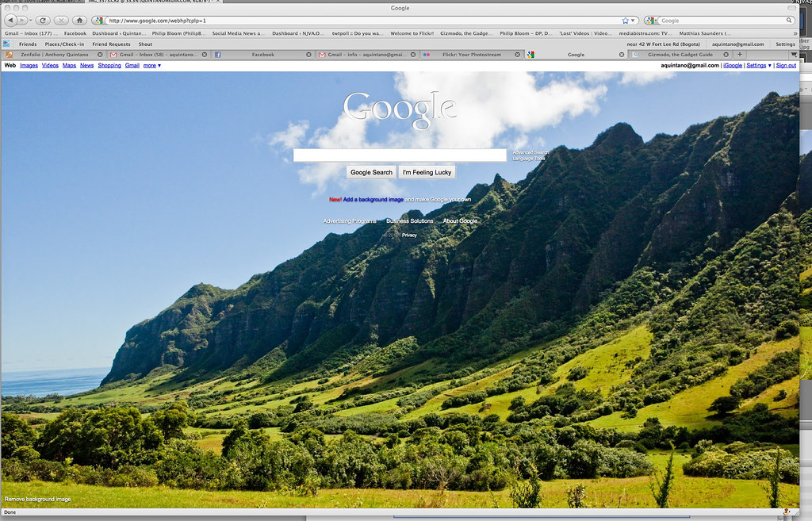Switch to the Gizmodo Gadget Guide tab
This screenshot has width=812, height=521.
pyautogui.click(x=680, y=55)
